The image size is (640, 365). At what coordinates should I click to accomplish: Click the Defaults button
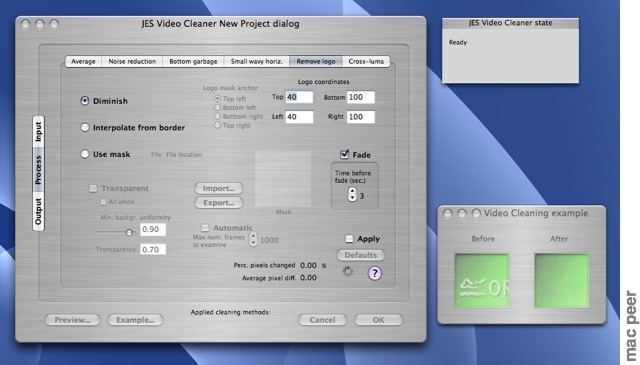pyautogui.click(x=360, y=255)
